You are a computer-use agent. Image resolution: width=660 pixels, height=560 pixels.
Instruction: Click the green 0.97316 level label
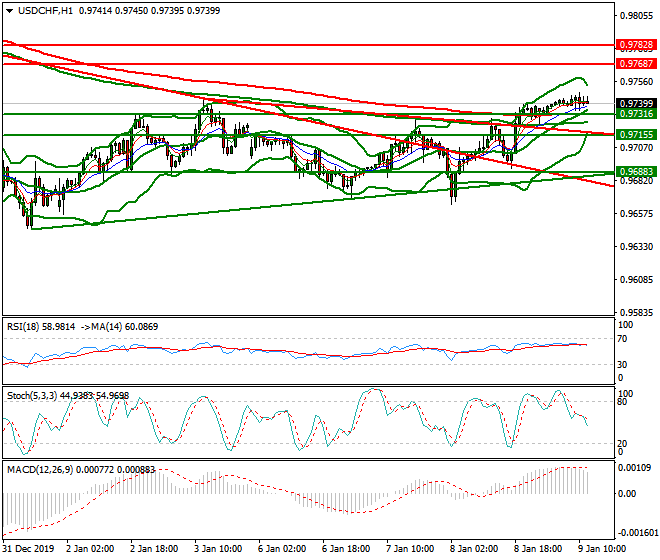click(636, 114)
